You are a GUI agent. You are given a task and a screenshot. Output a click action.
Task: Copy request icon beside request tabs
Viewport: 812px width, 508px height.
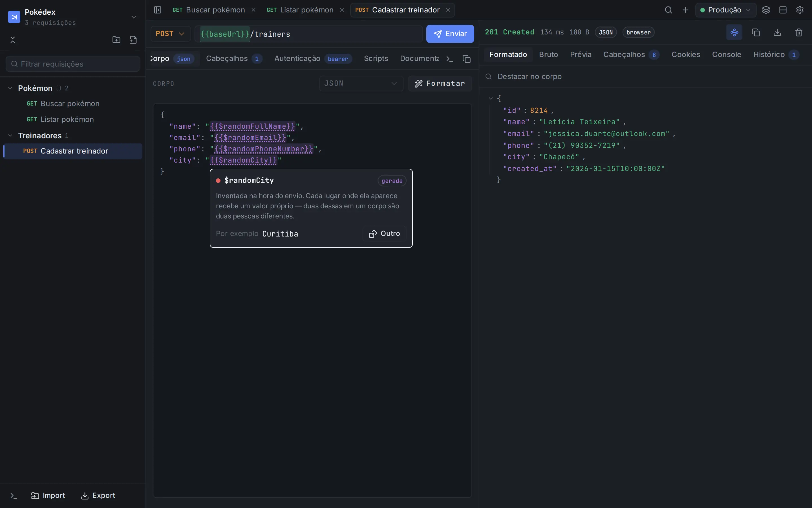(x=467, y=59)
